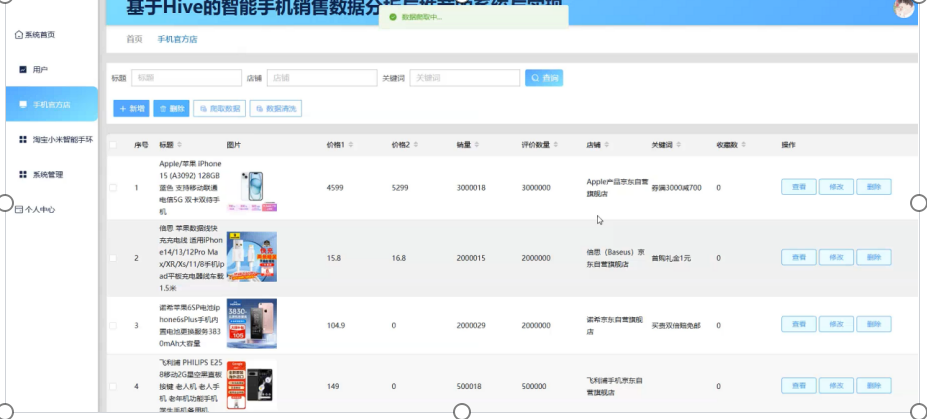Click the 数据清洗 clean data button
This screenshot has height=419, width=927.
275,109
